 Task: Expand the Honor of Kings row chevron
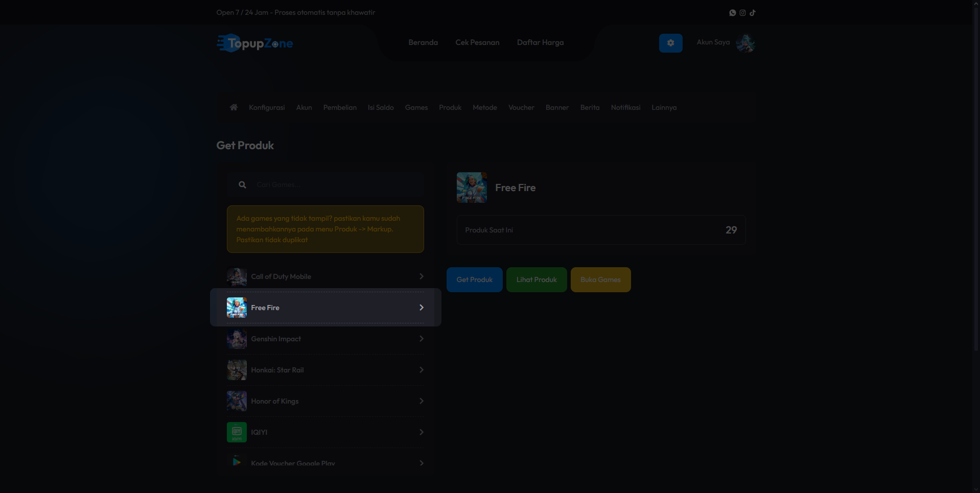tap(422, 401)
